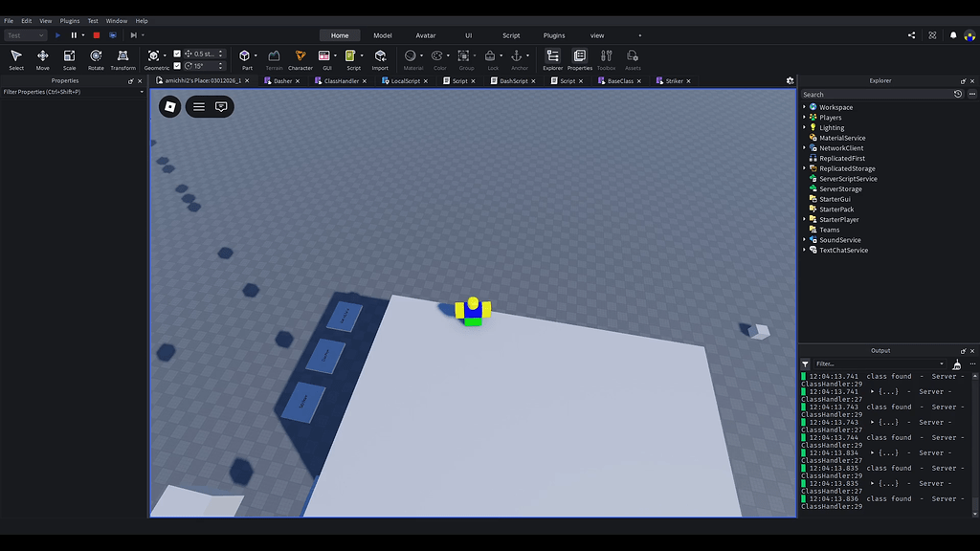Pause the running playtest
This screenshot has width=980, height=551.
74,35
